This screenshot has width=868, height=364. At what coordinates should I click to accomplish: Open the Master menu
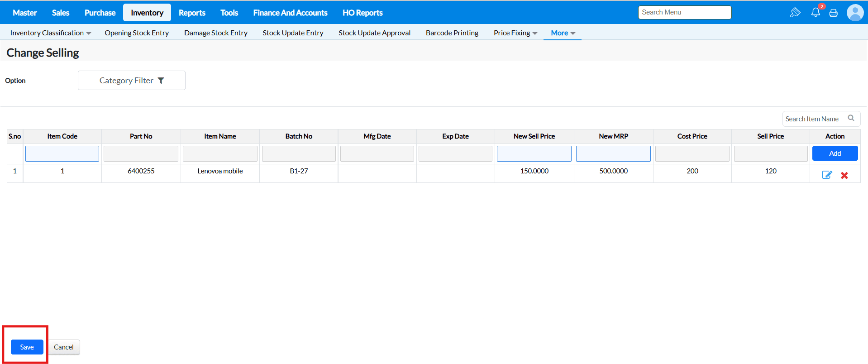click(x=25, y=13)
